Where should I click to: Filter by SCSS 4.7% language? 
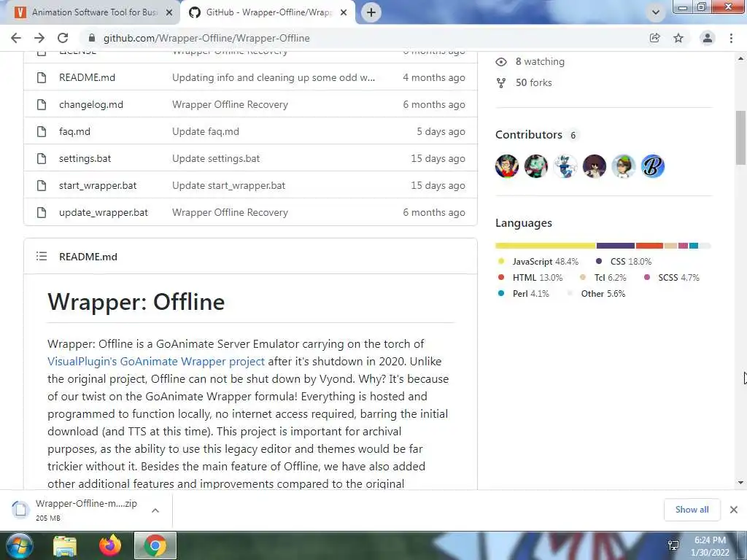click(671, 278)
